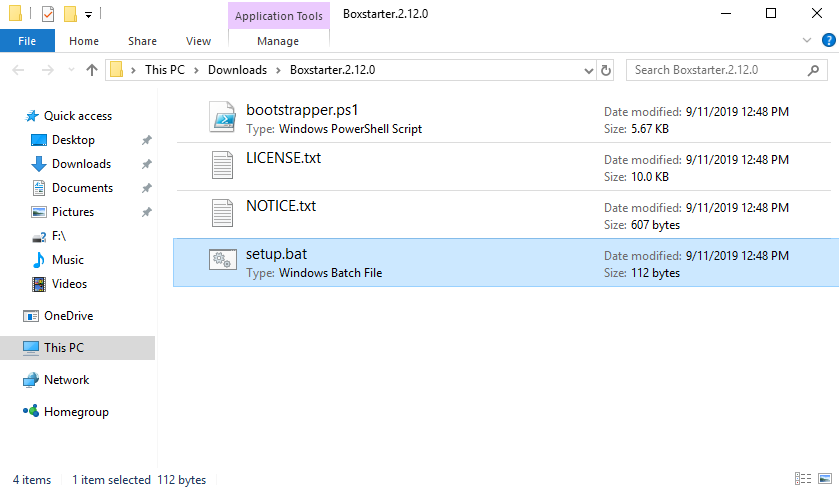Open the Manage tab under Application Tools

click(278, 41)
